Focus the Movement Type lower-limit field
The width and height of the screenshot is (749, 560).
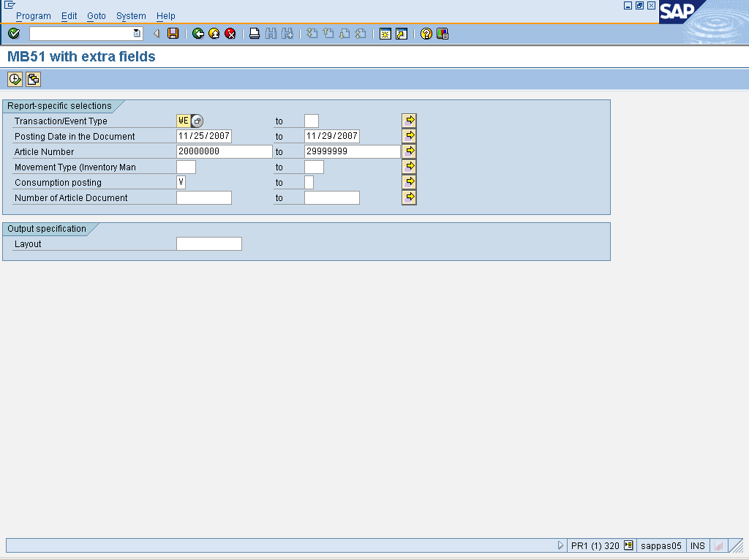[x=187, y=167]
